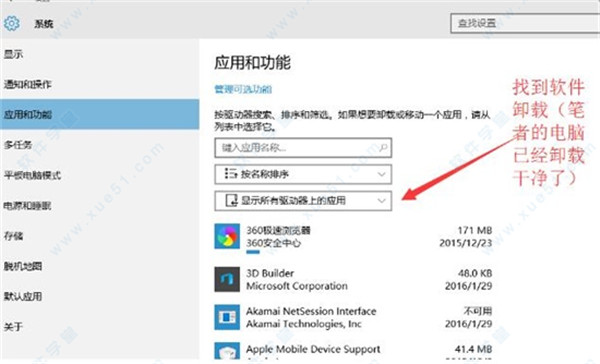This screenshot has height=364, width=600.
Task: Click the Apple Mobile Device Support icon
Action: pos(227,351)
